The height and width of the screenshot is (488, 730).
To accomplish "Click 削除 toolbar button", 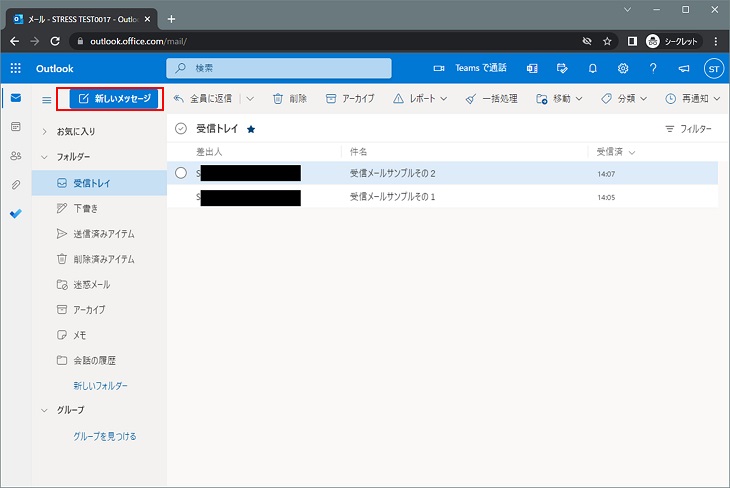I will (x=290, y=98).
